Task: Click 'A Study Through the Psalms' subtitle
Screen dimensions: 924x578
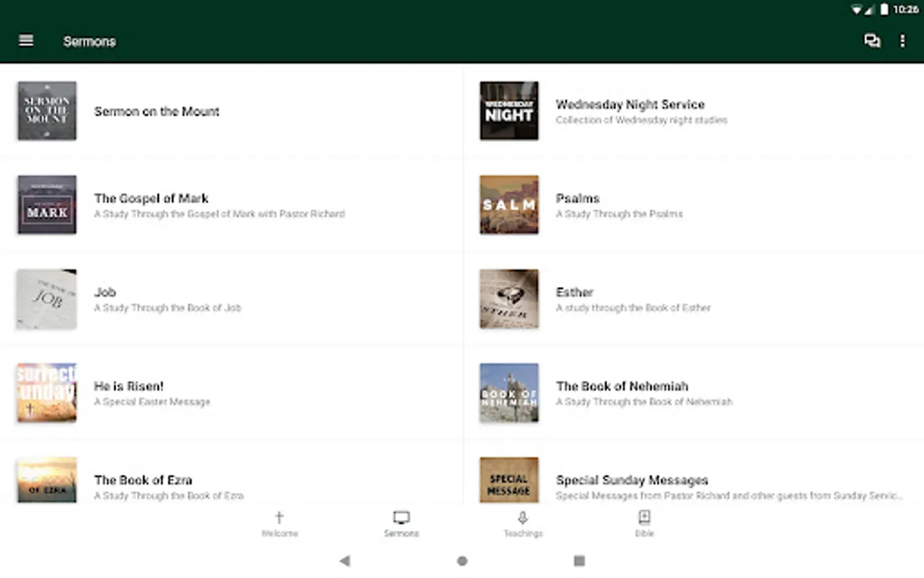Action: (x=619, y=214)
